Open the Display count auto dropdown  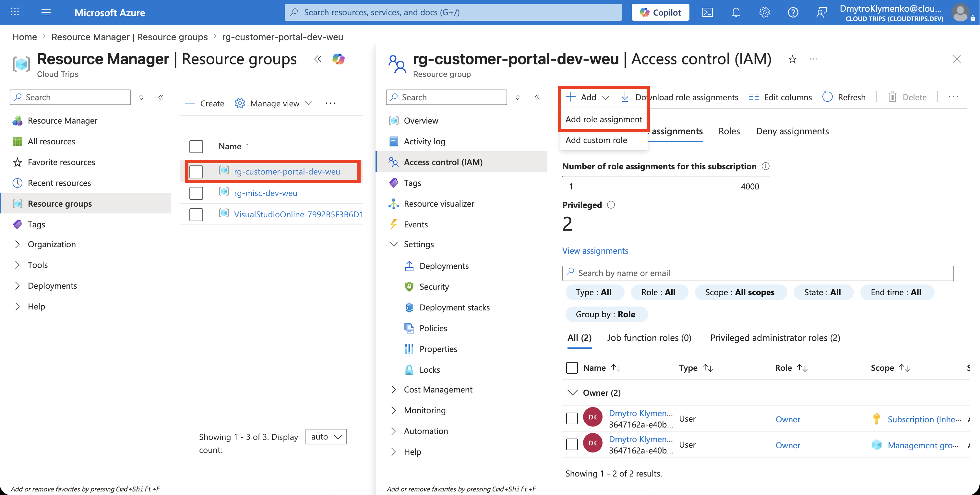tap(326, 436)
